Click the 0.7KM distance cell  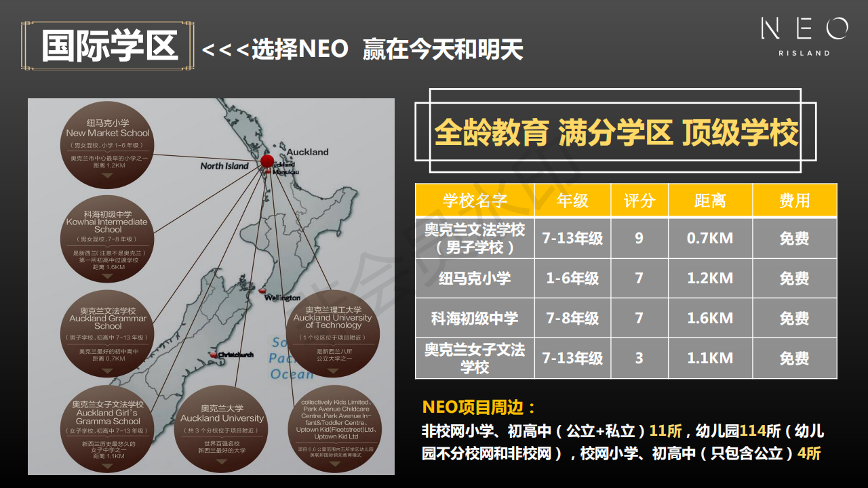coord(710,239)
